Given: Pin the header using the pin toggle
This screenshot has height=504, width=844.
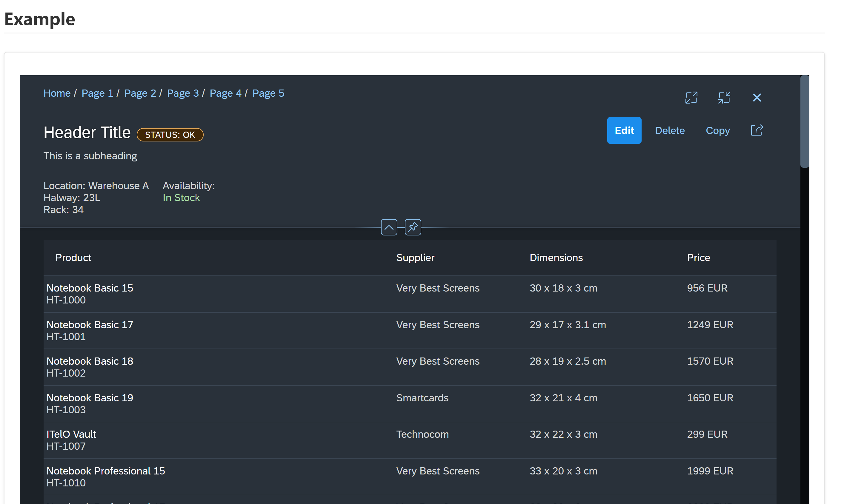Looking at the screenshot, I should 413,227.
